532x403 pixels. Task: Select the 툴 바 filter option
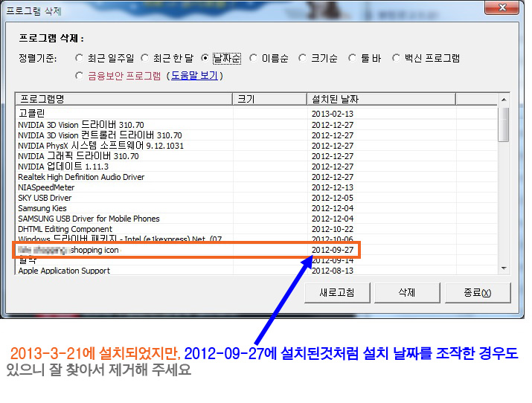[353, 58]
